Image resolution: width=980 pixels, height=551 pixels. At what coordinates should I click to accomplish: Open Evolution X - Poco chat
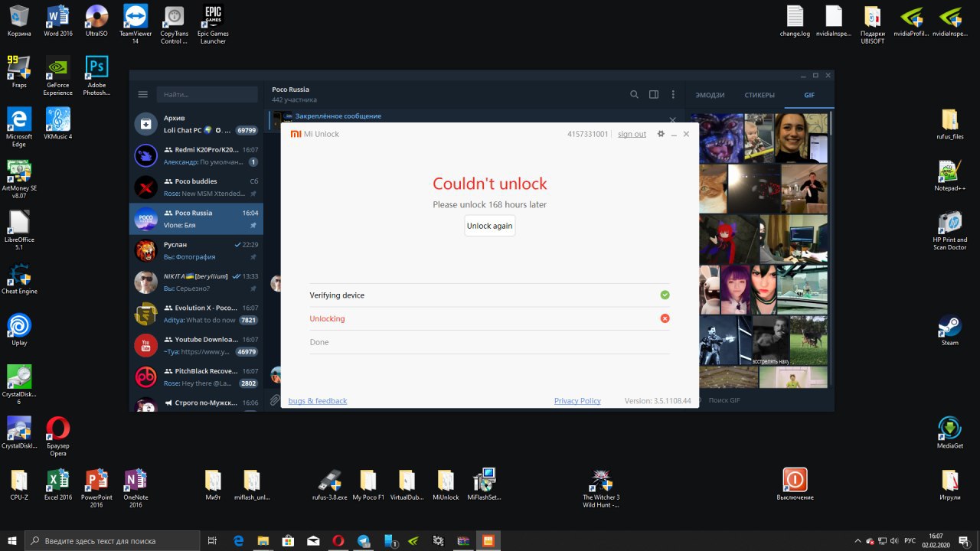click(x=197, y=314)
